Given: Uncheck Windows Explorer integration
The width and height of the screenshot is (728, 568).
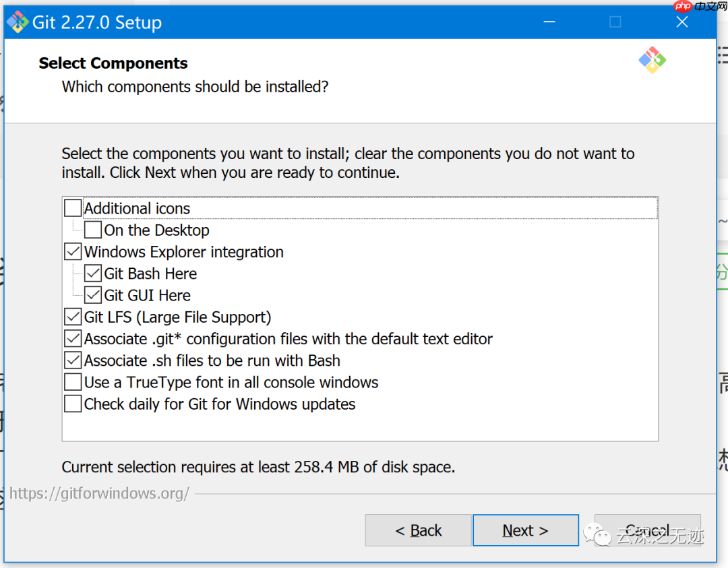Looking at the screenshot, I should 73,252.
